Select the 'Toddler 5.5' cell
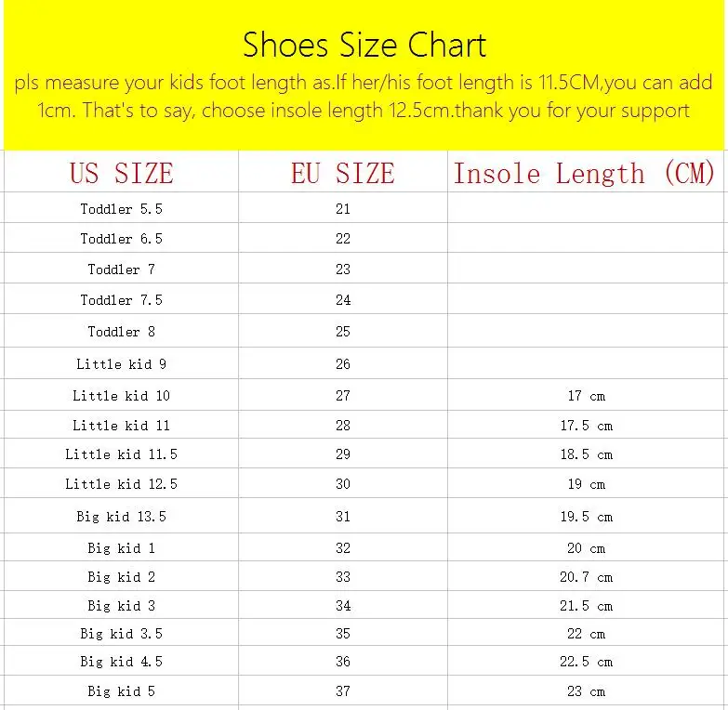Viewport: 728px width, 710px height. pos(121,209)
